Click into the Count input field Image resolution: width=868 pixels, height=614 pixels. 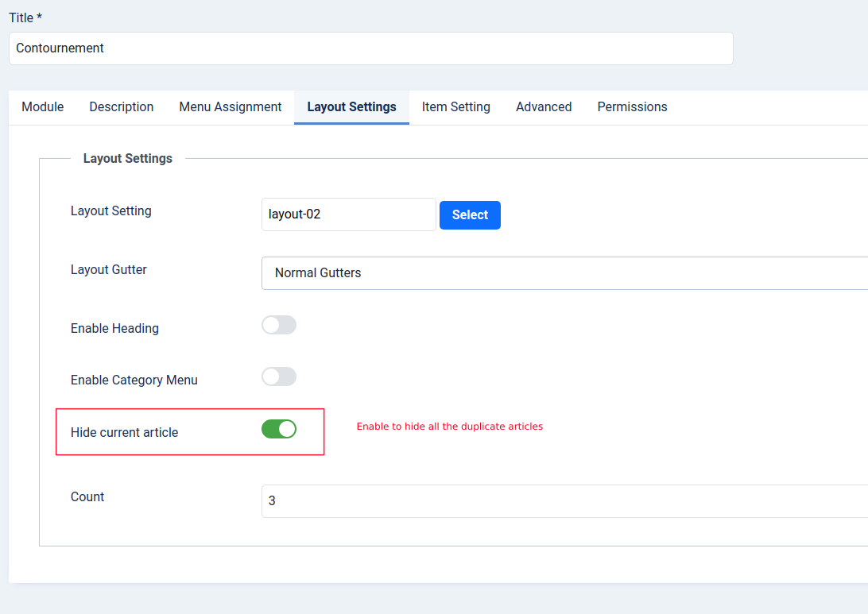click(564, 501)
